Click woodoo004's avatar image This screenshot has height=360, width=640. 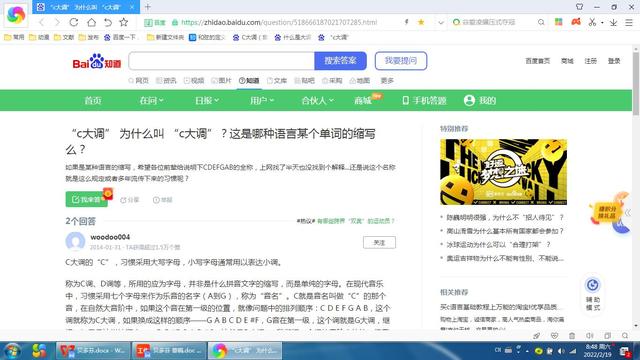coord(76,242)
